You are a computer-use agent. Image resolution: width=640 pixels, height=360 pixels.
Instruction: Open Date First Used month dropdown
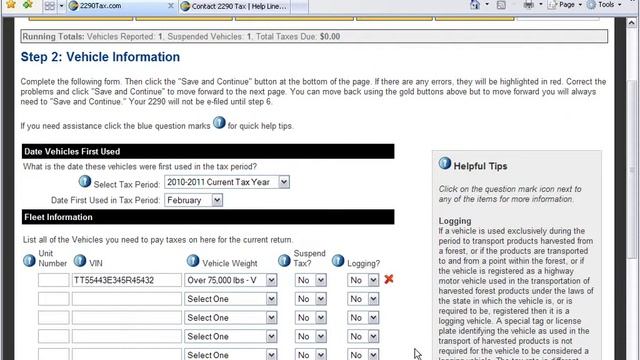[193, 200]
